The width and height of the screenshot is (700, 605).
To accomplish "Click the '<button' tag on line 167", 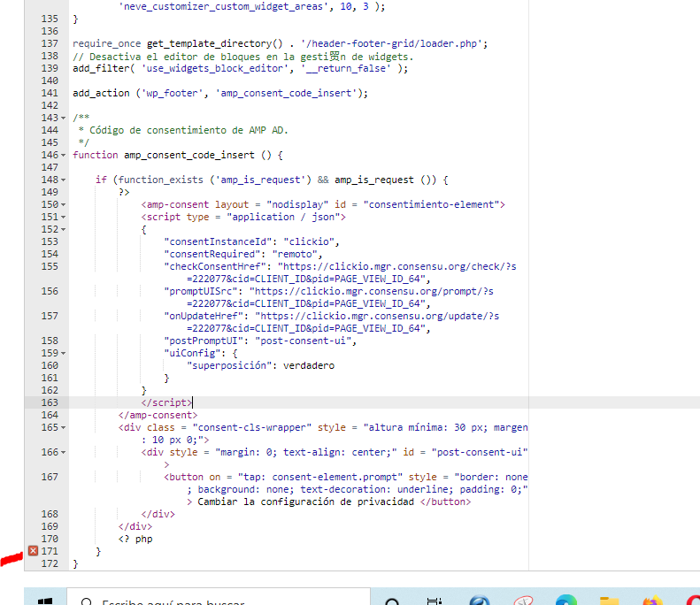I will tap(183, 477).
